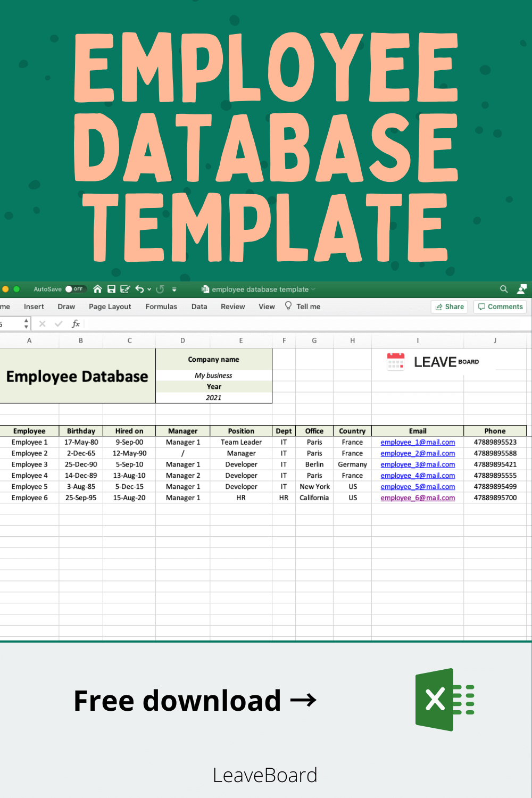Select cell containing Employee Database title

click(77, 377)
